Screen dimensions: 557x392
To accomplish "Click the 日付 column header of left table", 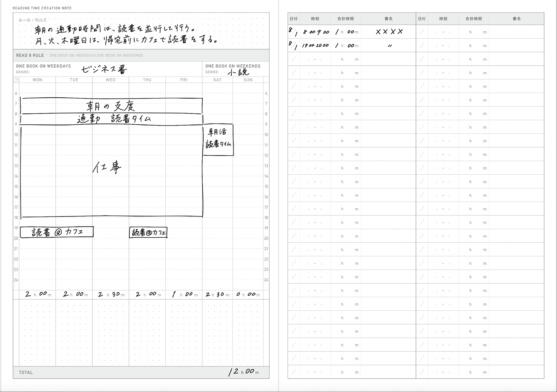I will point(293,19).
